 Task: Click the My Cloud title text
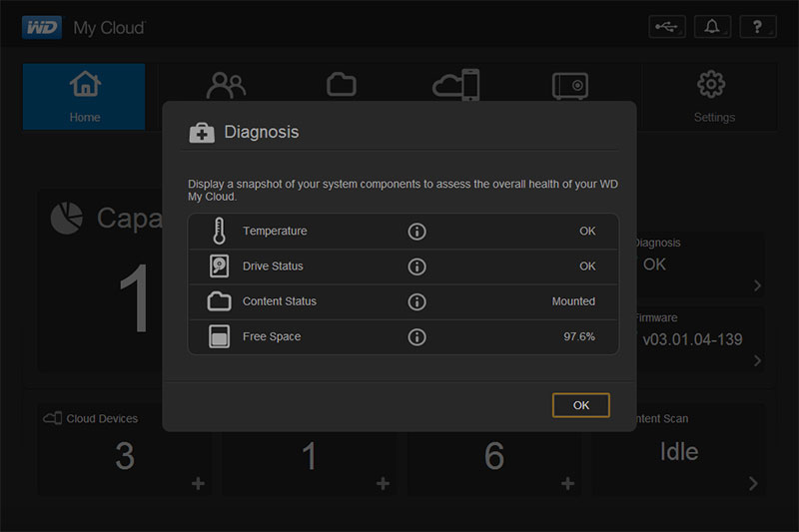tap(109, 28)
